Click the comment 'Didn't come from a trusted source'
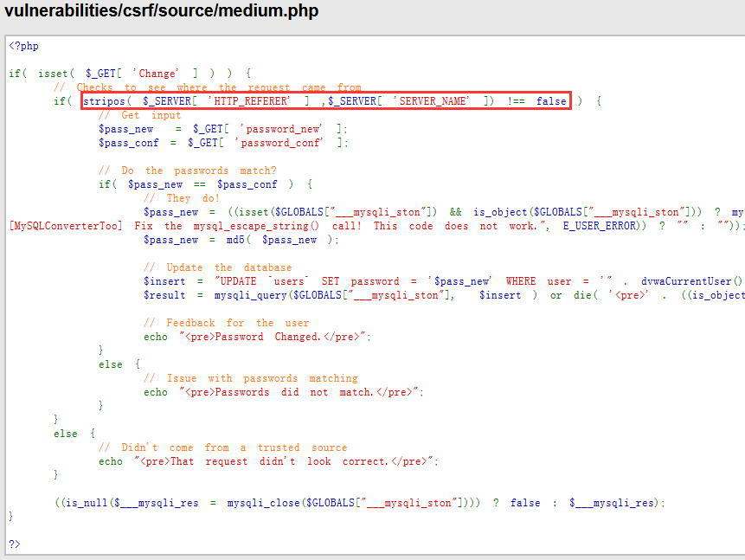Image resolution: width=745 pixels, height=560 pixels. coord(223,447)
